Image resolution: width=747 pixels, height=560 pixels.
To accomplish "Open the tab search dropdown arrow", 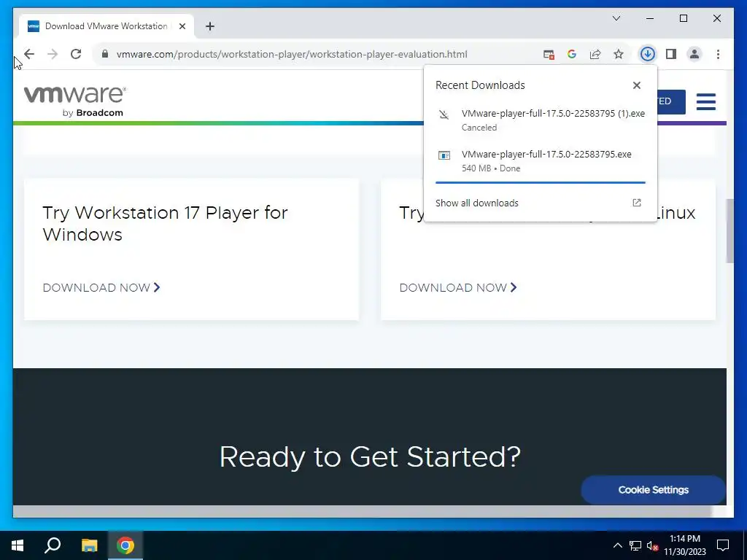I will (616, 18).
